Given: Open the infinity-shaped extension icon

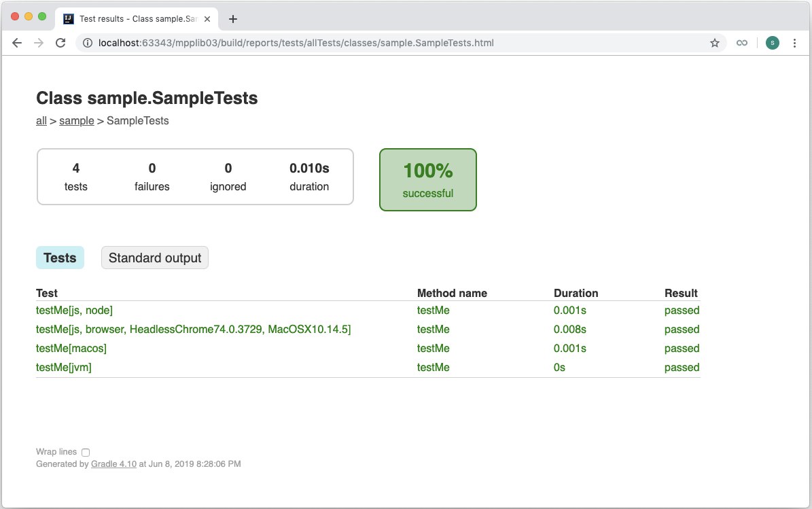Looking at the screenshot, I should point(742,43).
